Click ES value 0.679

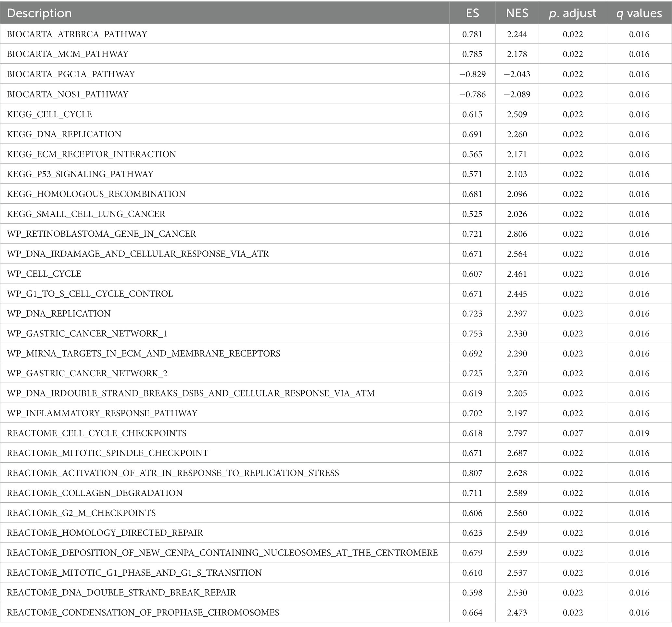[x=472, y=553]
